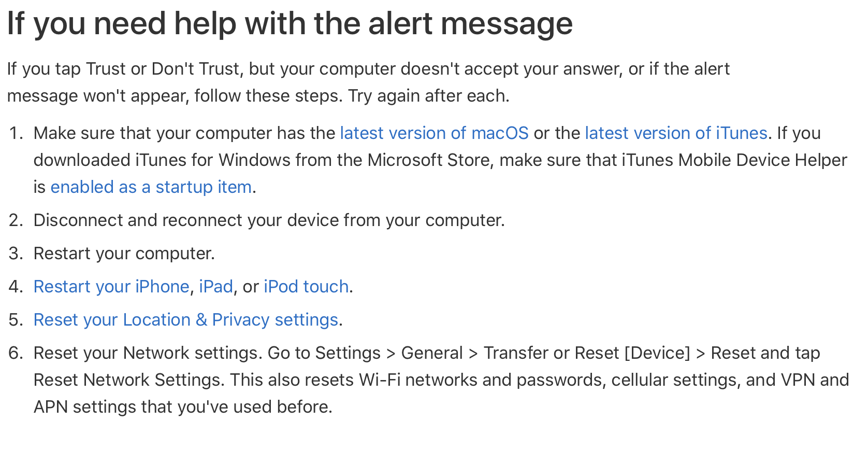Image resolution: width=868 pixels, height=449 pixels.
Task: Click the iPad restart link
Action: pos(216,287)
